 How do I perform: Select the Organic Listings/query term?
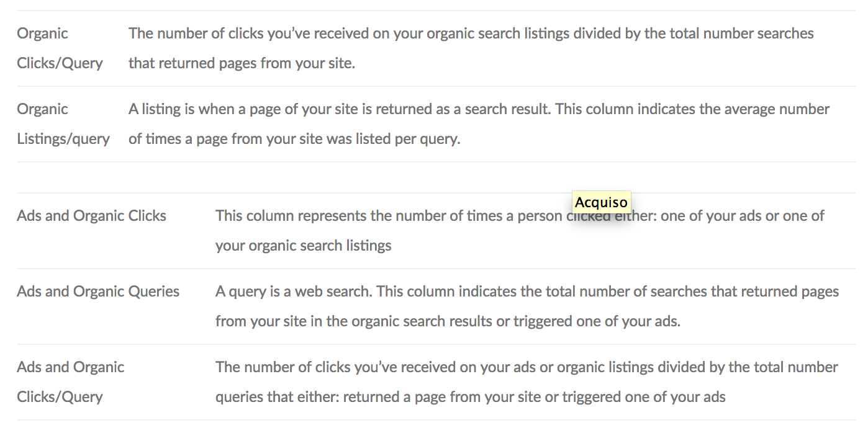pos(63,124)
